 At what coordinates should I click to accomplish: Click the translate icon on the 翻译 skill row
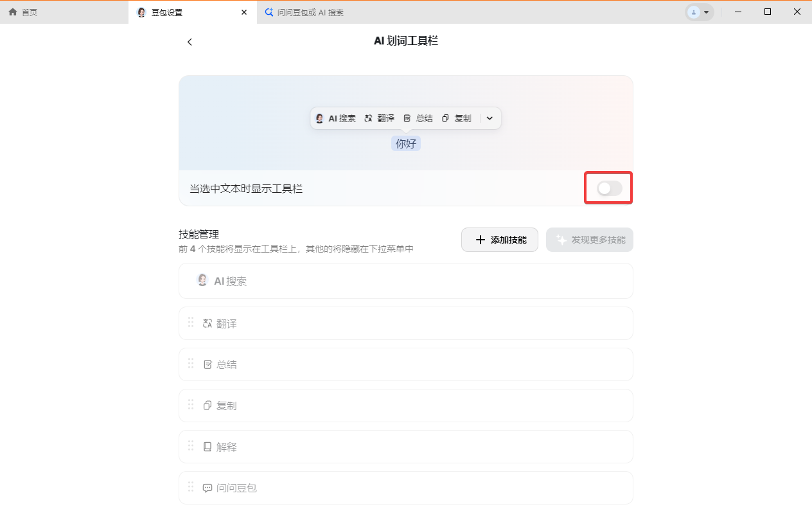(x=207, y=323)
